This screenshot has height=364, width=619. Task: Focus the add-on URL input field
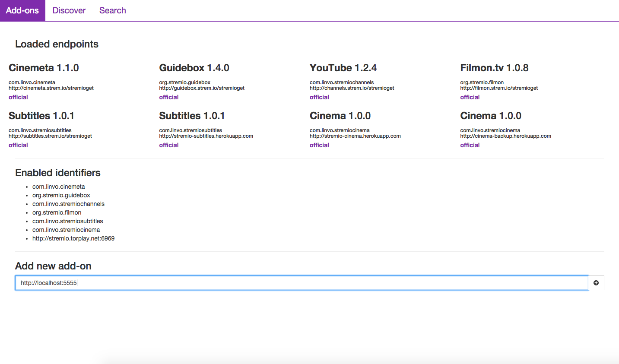(302, 283)
